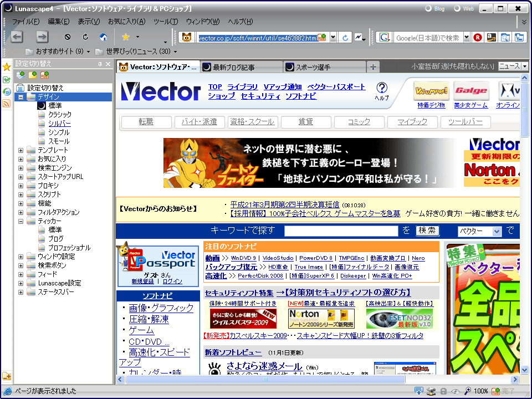Go back with the Back arrow button

[17, 37]
